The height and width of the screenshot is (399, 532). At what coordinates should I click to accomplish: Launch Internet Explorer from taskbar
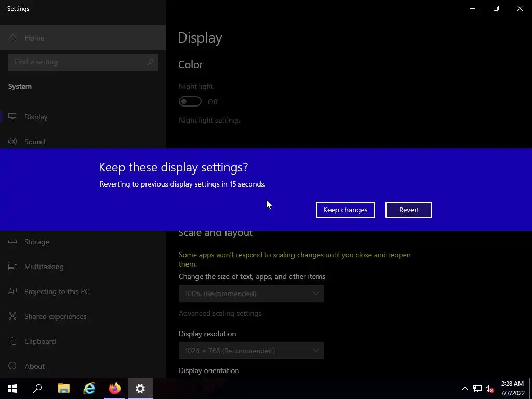coord(89,389)
